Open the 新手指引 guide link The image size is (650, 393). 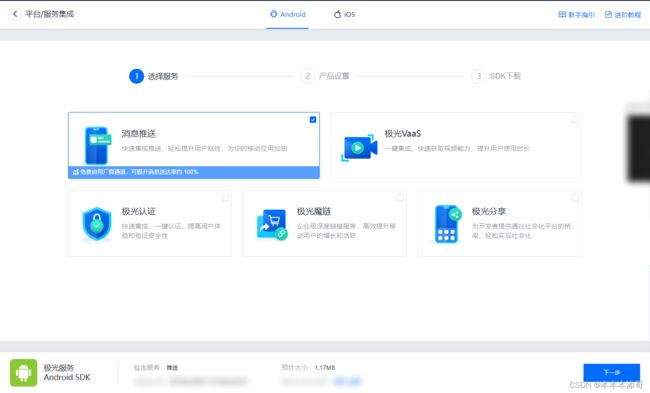tap(577, 15)
